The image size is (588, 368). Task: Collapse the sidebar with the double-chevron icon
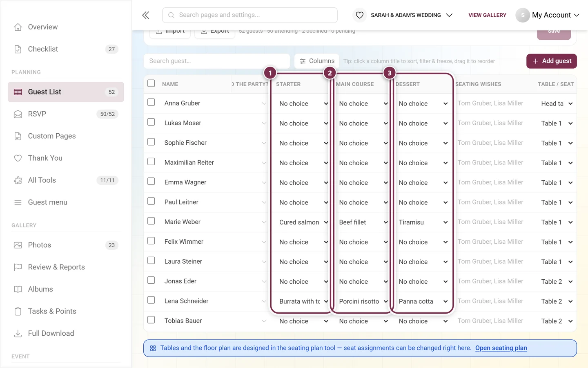146,15
